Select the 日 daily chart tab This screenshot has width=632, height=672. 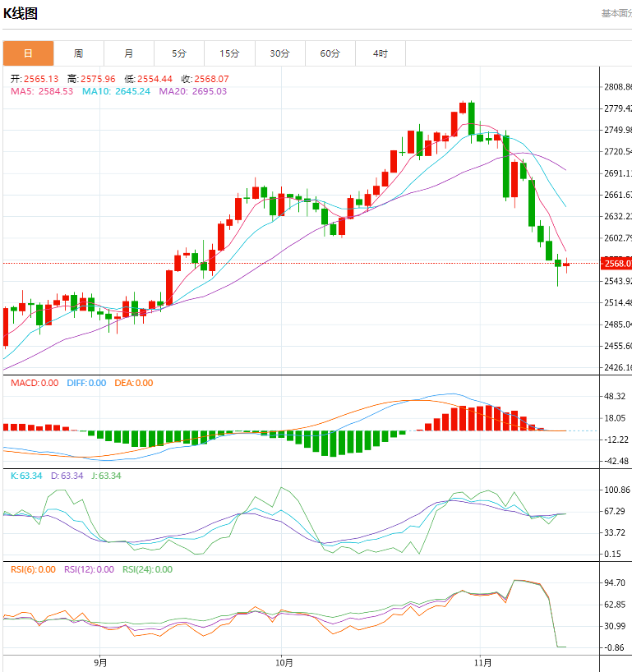point(28,53)
